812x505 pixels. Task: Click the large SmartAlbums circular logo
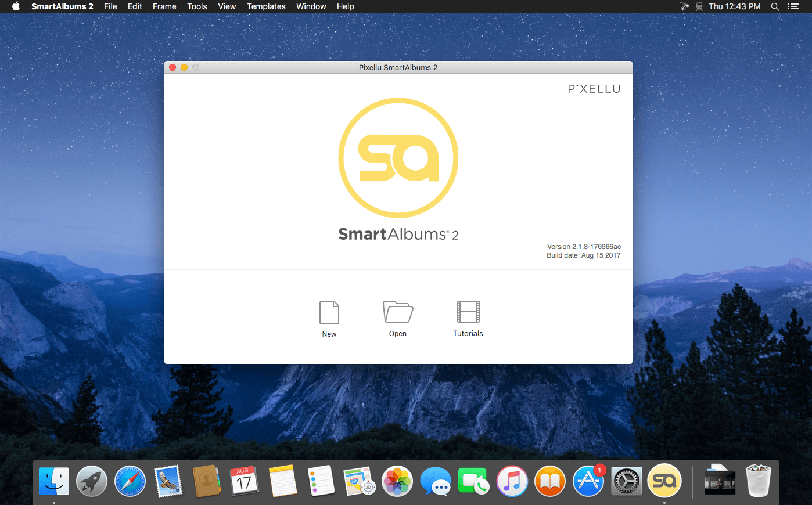[398, 158]
